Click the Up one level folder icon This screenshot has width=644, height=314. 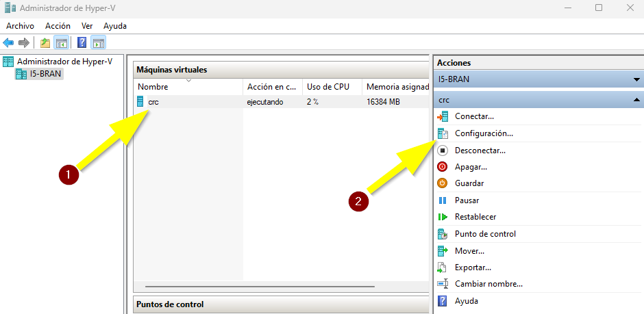[45, 43]
